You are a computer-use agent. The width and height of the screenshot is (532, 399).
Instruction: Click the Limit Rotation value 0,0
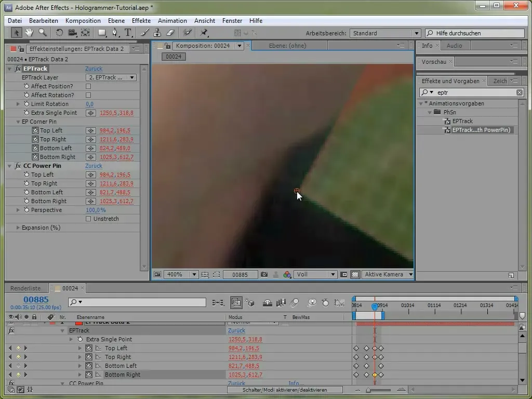(89, 104)
